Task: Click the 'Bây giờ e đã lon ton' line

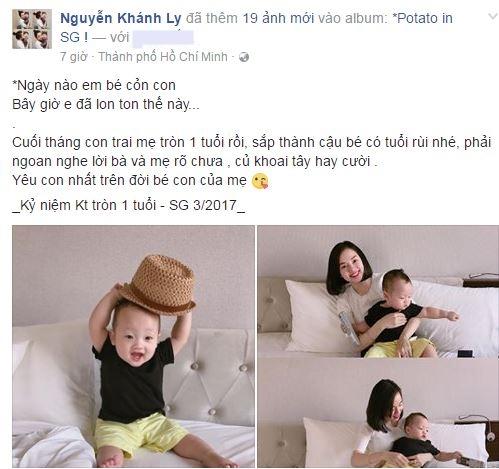Action: click(106, 105)
